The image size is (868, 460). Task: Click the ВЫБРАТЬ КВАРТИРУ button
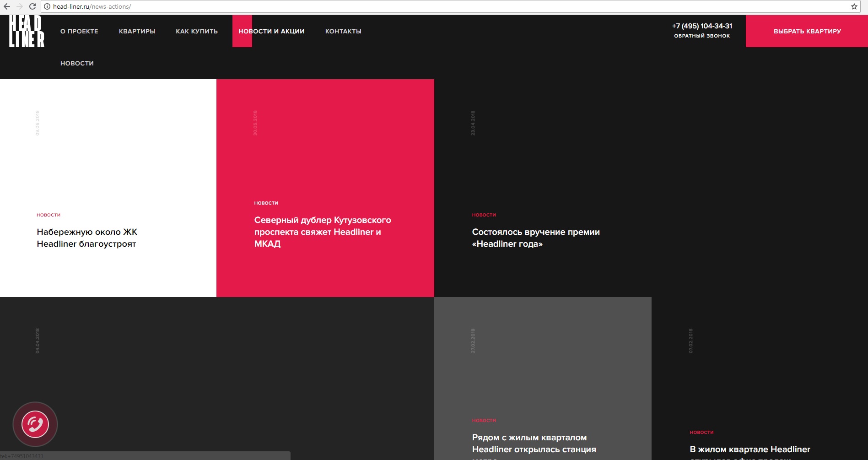tap(807, 31)
